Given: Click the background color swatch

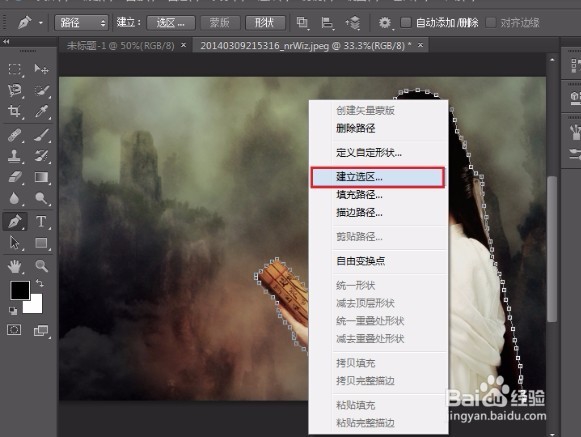Looking at the screenshot, I should (35, 306).
